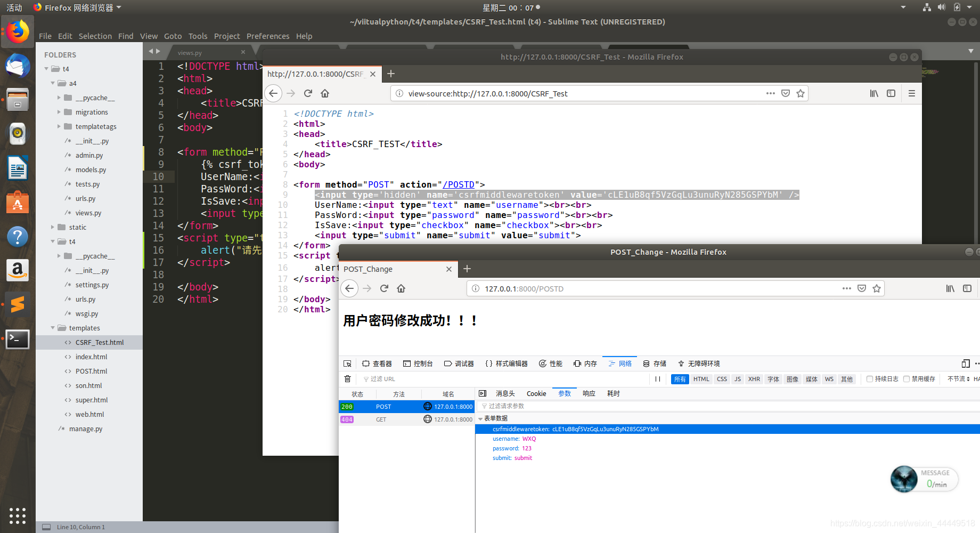
Task: Show sidebars in the CSRF_Test window
Action: pyautogui.click(x=891, y=93)
